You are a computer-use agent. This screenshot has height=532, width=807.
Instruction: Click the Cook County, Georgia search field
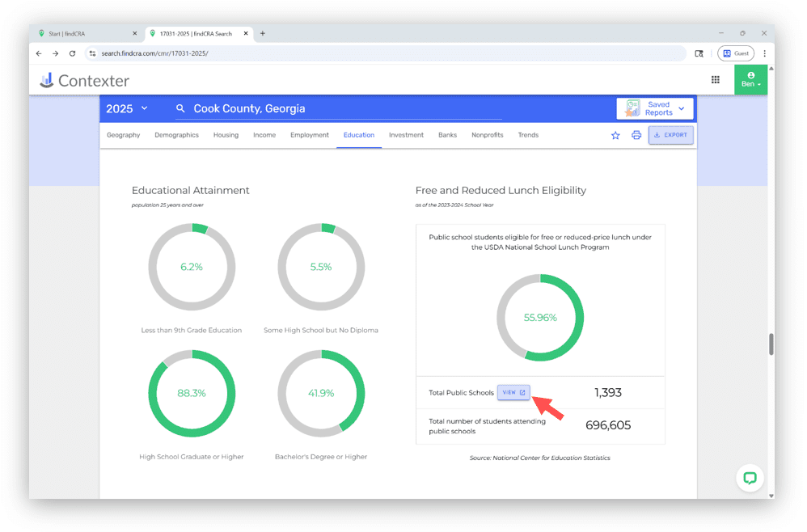click(x=340, y=108)
